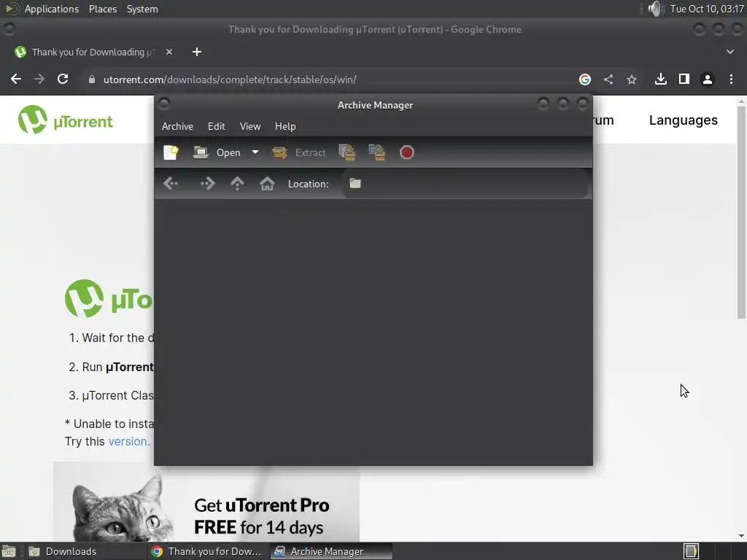Open the Edit menu

coord(216,126)
